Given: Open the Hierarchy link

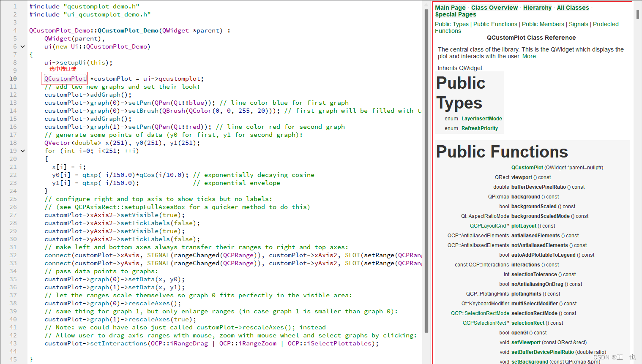Looking at the screenshot, I should (537, 8).
